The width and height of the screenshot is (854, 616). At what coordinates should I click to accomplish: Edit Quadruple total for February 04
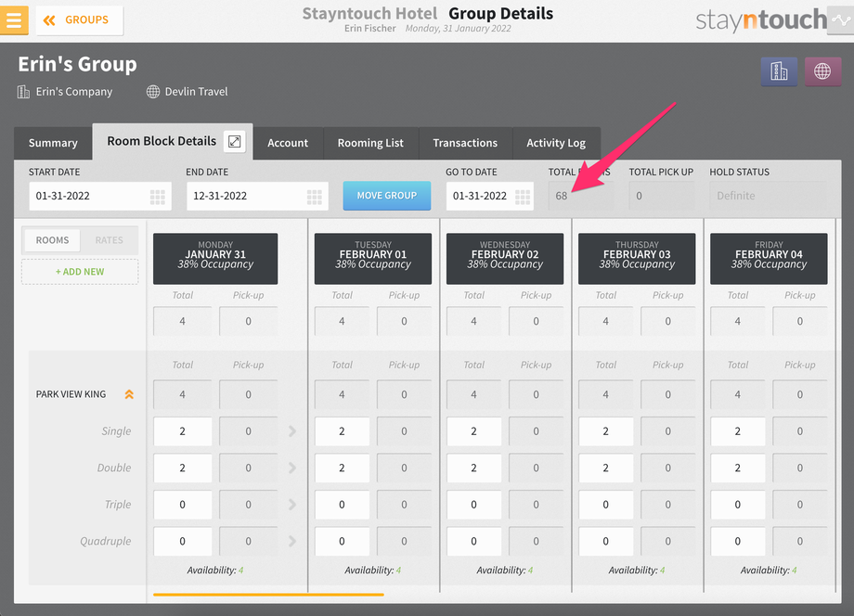[x=737, y=542]
